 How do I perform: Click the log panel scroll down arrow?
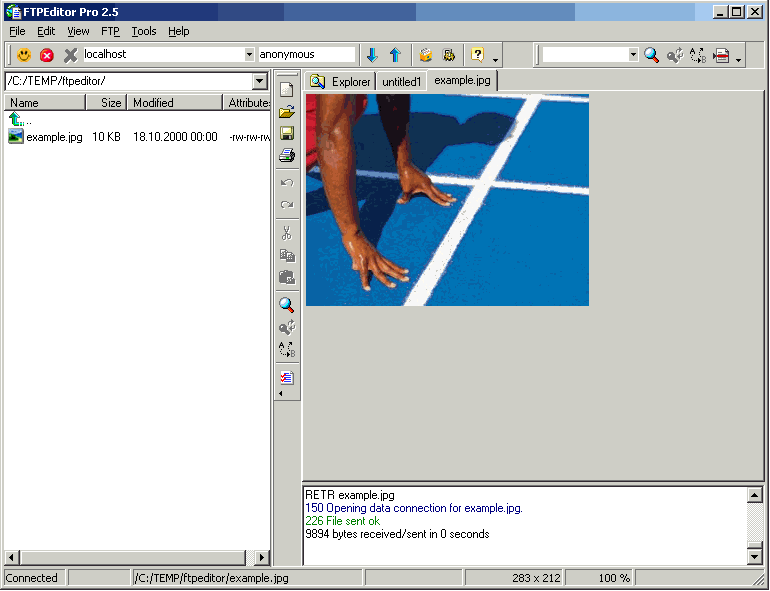(x=754, y=556)
